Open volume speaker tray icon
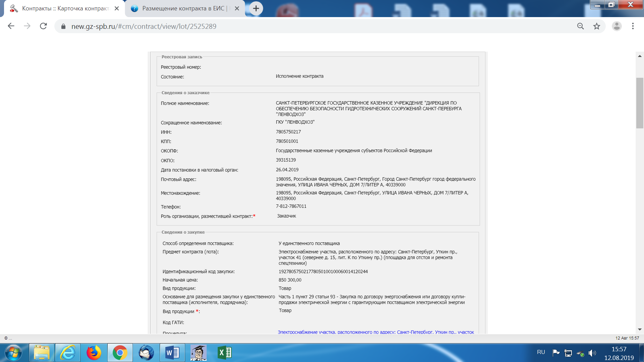This screenshot has width=644, height=362. pyautogui.click(x=592, y=353)
